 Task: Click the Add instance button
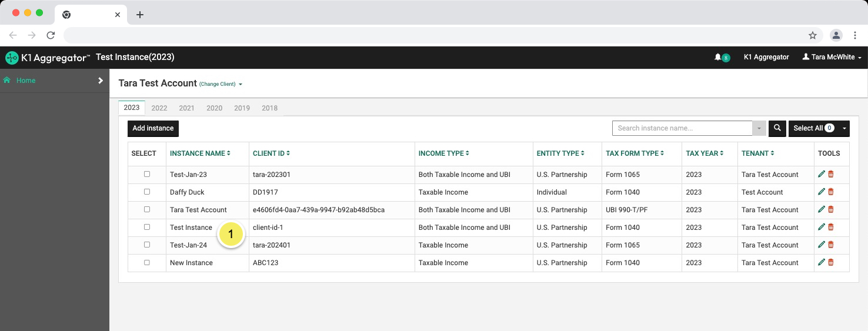(153, 128)
